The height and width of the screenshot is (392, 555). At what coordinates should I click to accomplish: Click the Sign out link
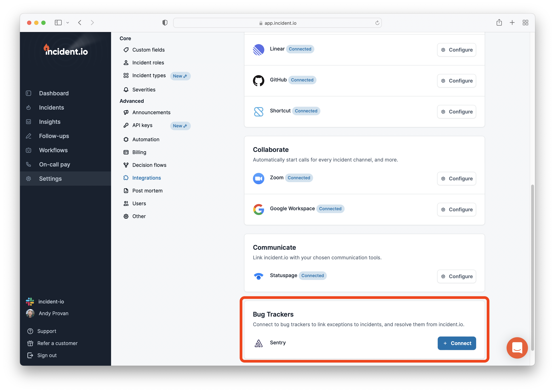[47, 355]
